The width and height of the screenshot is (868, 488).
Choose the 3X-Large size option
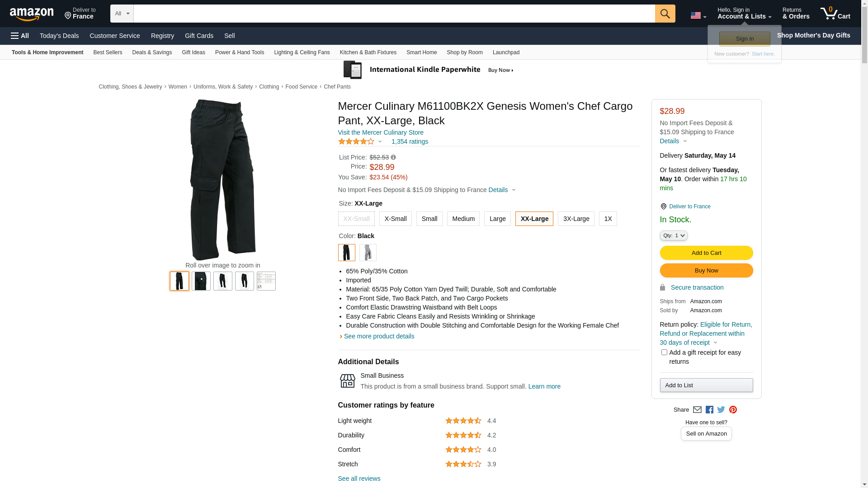(576, 219)
